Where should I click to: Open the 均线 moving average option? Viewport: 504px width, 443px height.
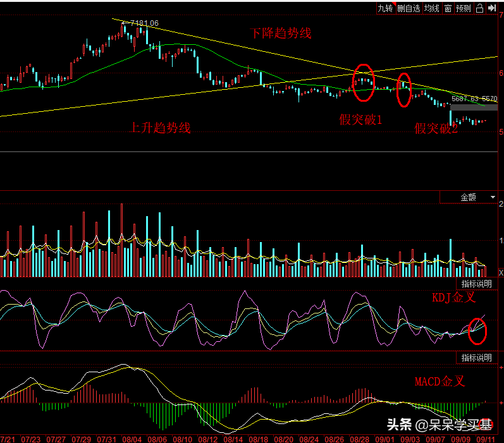[431, 8]
